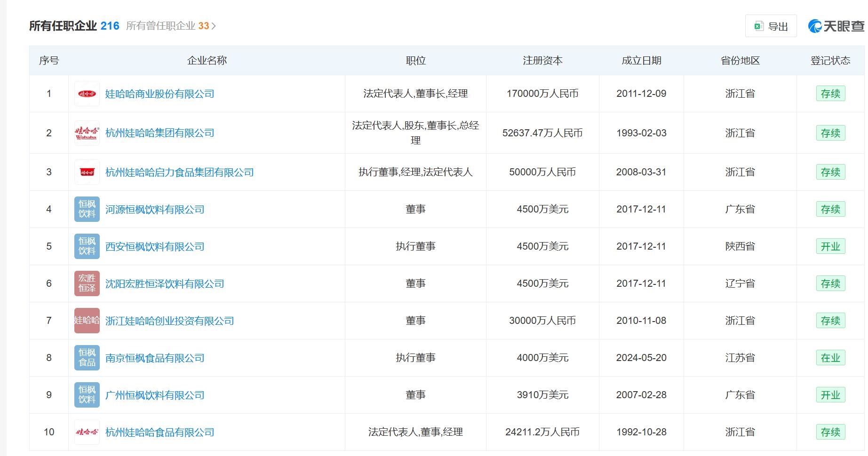The width and height of the screenshot is (868, 456).
Task: Click the 成立日期 column header
Action: pos(641,61)
